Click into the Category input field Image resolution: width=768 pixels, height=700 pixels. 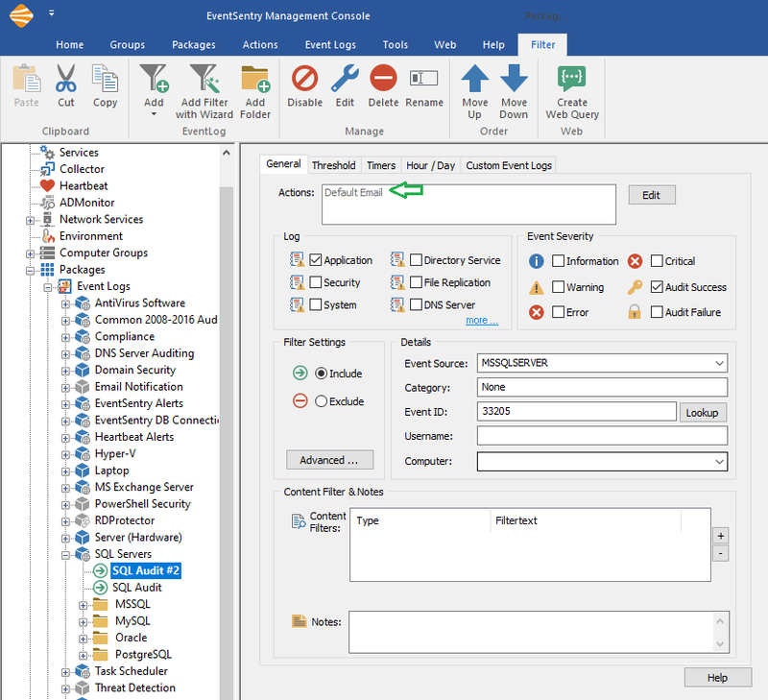[x=602, y=387]
